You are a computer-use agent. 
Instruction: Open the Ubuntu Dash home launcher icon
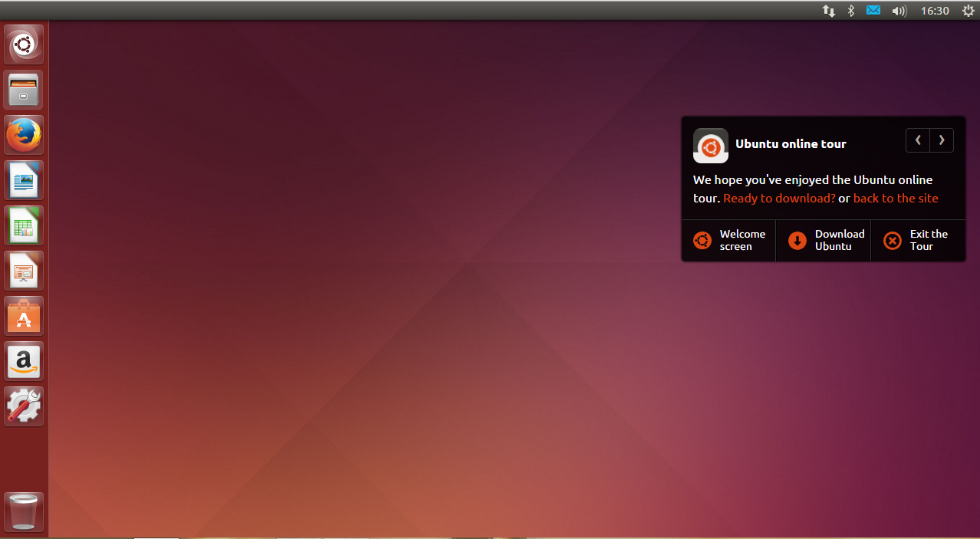coord(24,45)
